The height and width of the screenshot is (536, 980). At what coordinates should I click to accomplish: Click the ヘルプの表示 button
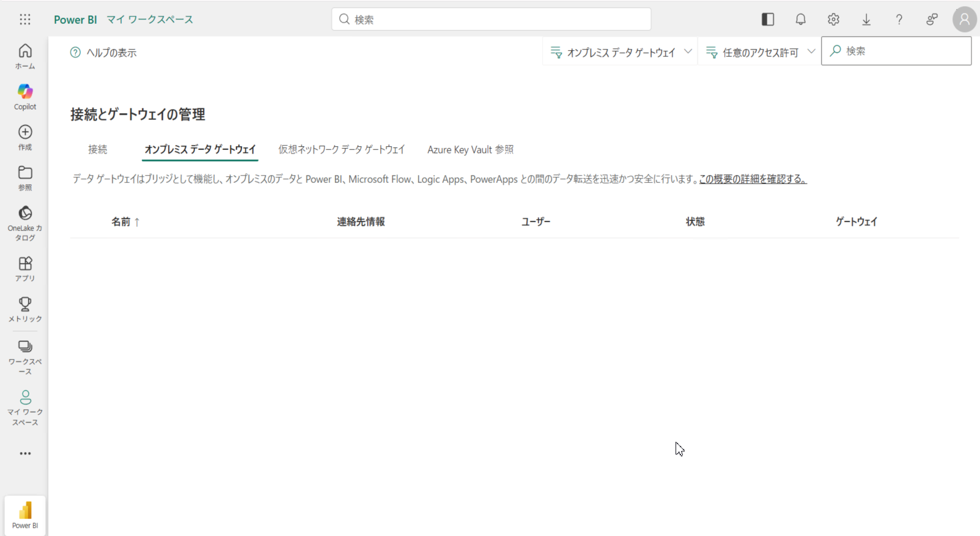tap(103, 53)
